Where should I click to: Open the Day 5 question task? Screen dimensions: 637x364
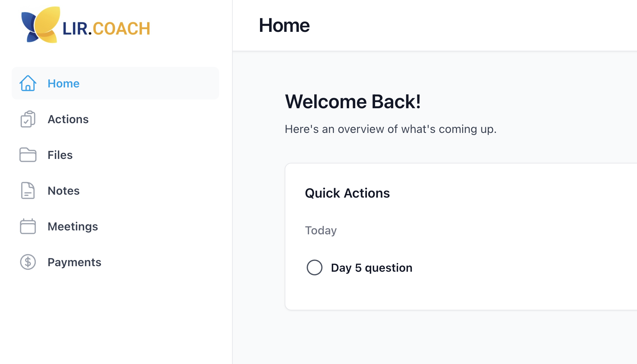coord(371,268)
